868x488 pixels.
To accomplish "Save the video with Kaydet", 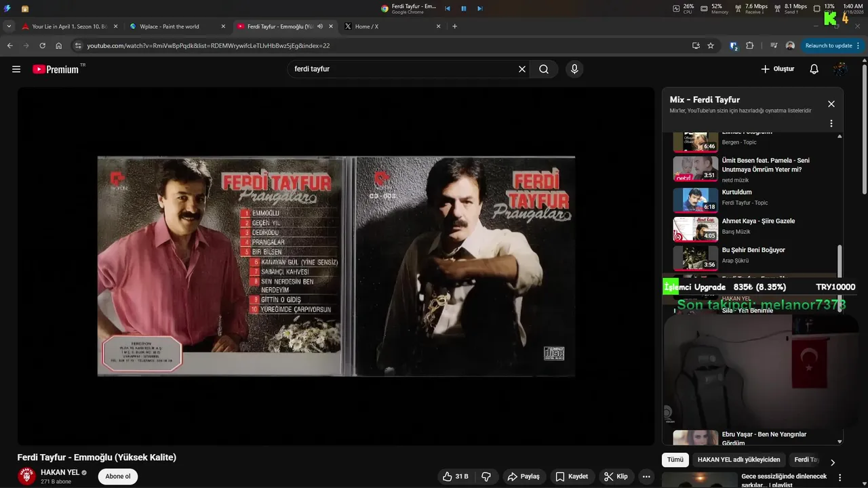I will [572, 476].
